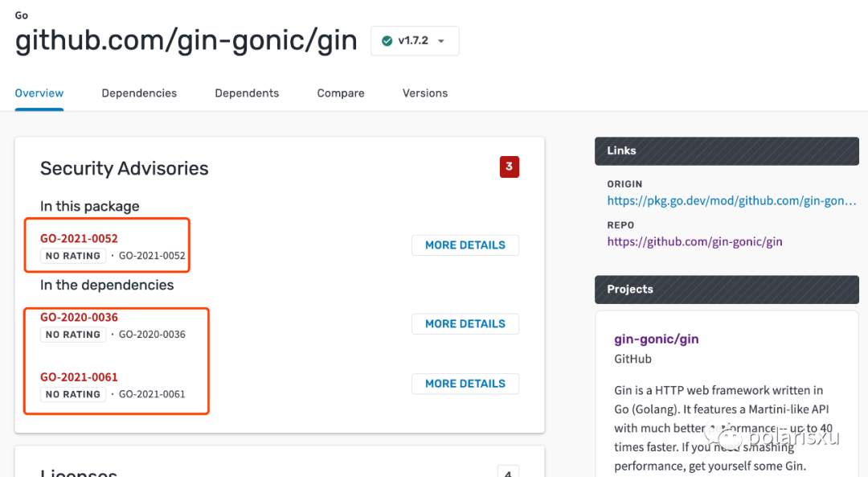Click the green verified checkmark icon
The width and height of the screenshot is (868, 477).
pos(387,41)
